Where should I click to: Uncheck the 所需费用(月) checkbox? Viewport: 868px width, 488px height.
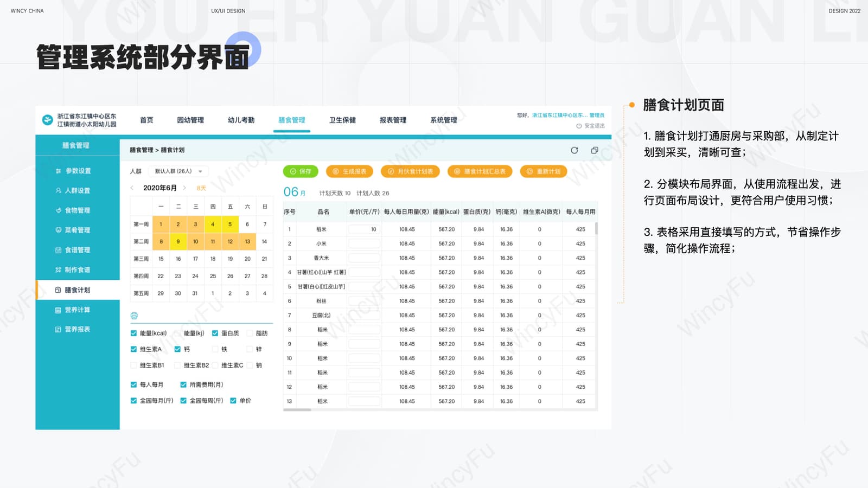[183, 384]
